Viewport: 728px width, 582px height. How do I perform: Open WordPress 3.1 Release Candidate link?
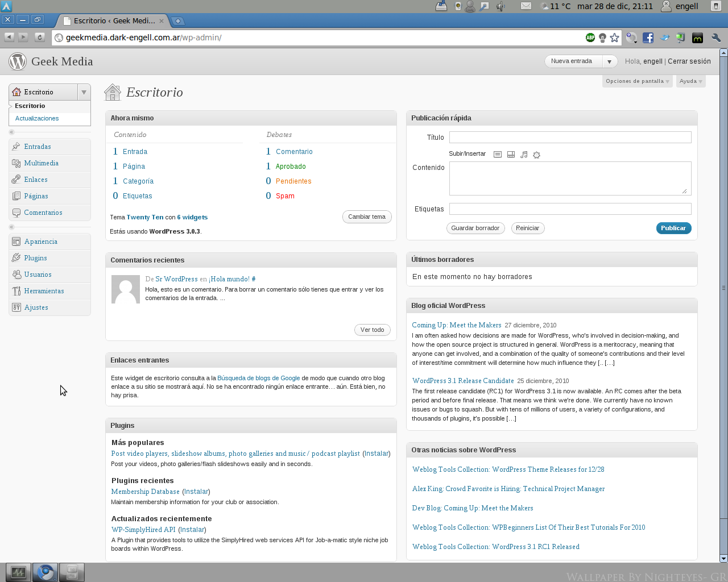tap(463, 381)
